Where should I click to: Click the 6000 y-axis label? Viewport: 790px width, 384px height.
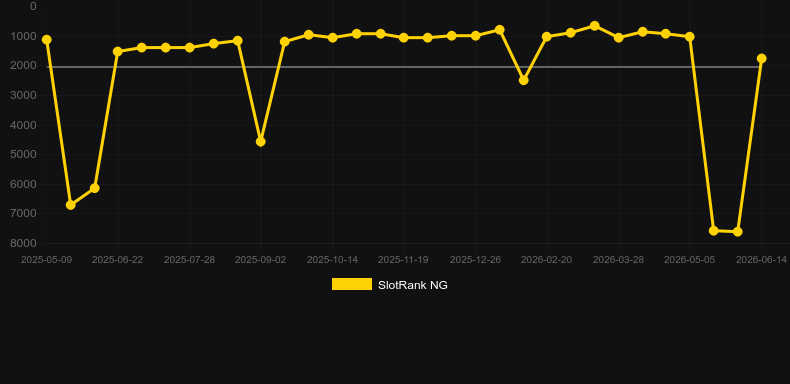pos(24,184)
